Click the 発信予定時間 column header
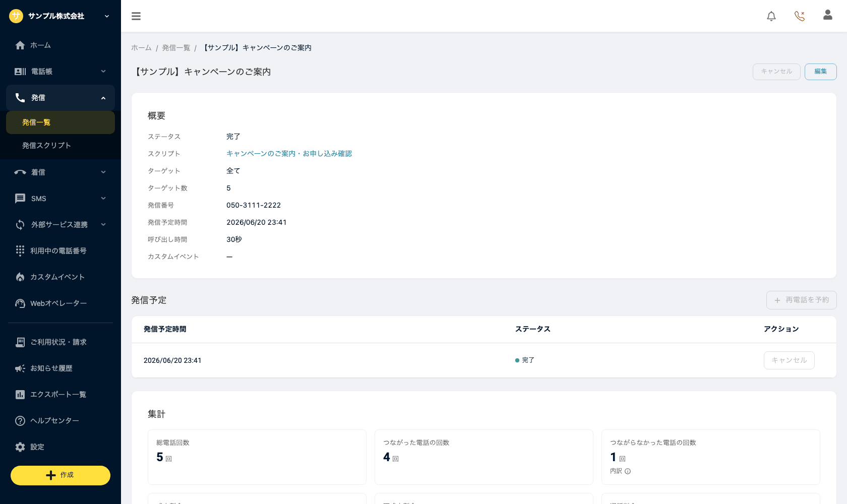Image resolution: width=847 pixels, height=504 pixels. pos(165,329)
